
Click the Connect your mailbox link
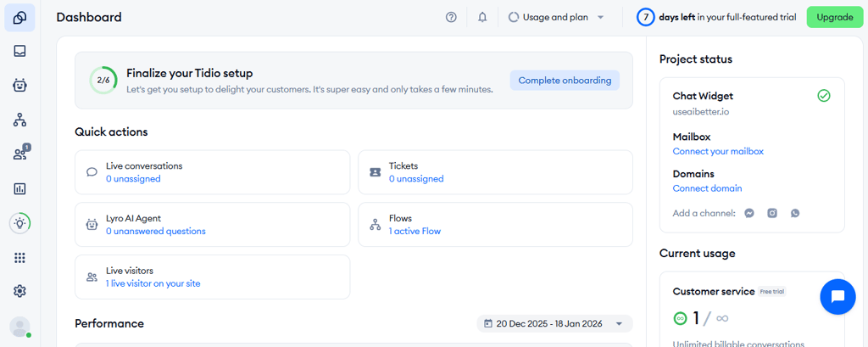tap(718, 151)
